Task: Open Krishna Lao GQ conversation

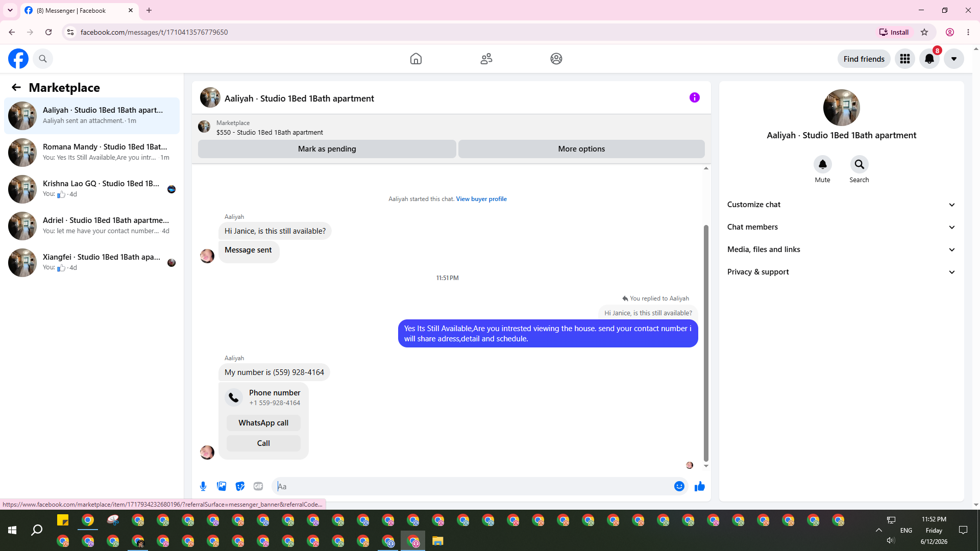Action: tap(92, 189)
